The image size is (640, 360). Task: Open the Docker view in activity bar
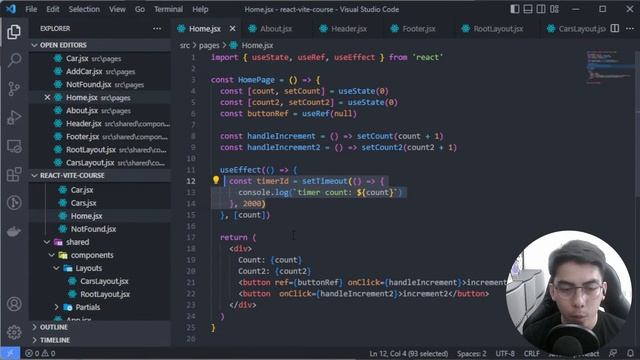pyautogui.click(x=14, y=232)
